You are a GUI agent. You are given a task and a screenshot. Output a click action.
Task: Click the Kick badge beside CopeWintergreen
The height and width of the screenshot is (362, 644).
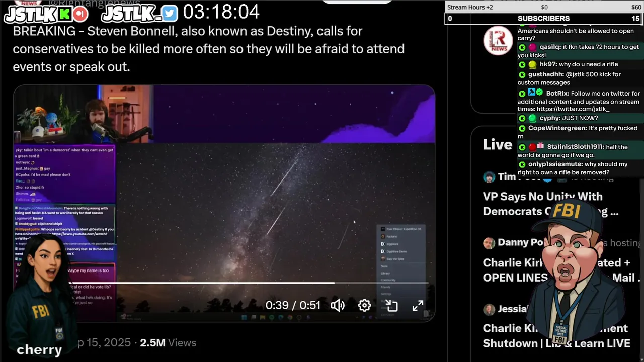522,128
